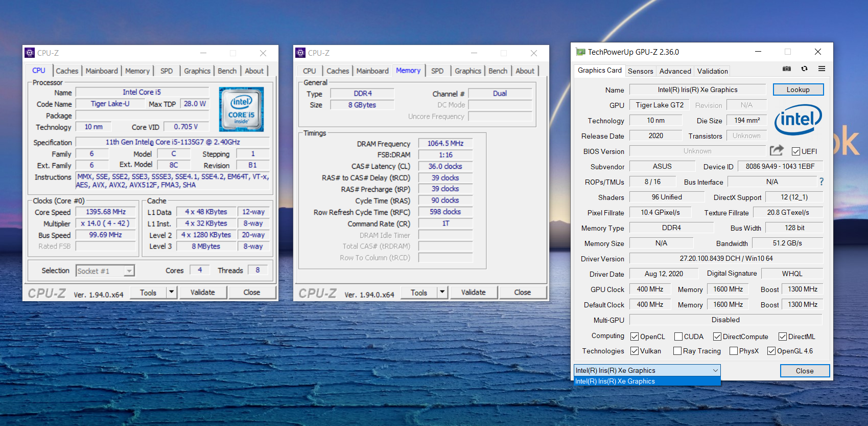Click Level 3 cache 8 MBytes value
Viewport: 868px width, 426px height.
tap(206, 246)
